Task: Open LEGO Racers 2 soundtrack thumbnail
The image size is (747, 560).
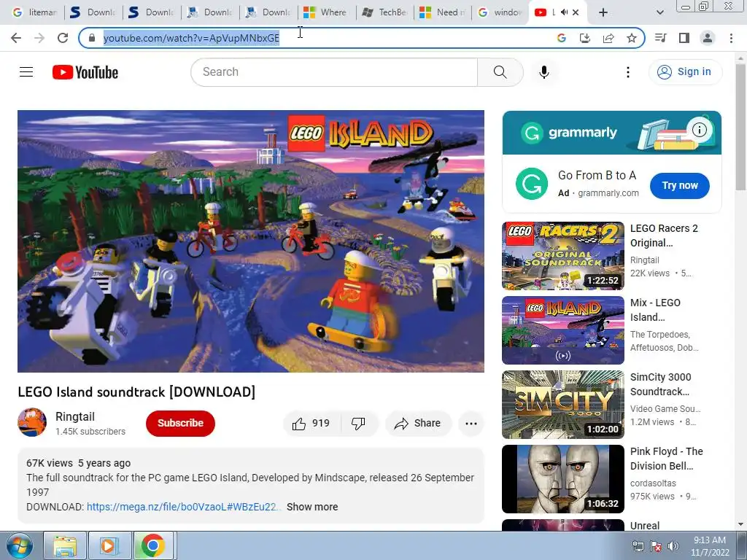Action: coord(563,256)
